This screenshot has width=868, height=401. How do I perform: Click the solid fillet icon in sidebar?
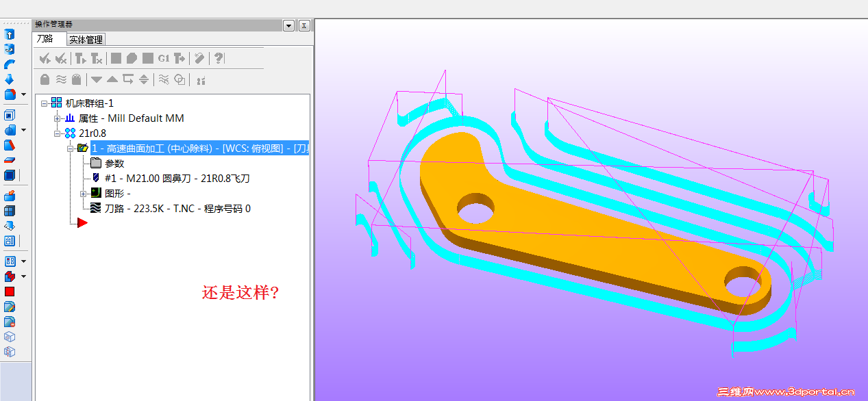tap(10, 94)
